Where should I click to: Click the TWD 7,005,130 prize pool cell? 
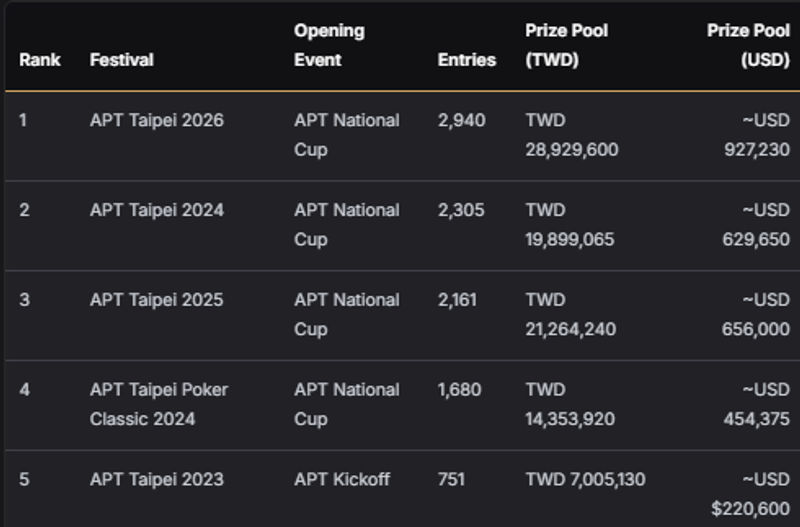tap(586, 480)
